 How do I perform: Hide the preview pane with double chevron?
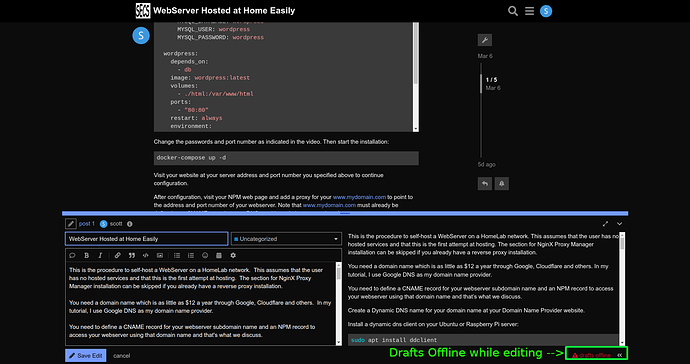click(620, 355)
